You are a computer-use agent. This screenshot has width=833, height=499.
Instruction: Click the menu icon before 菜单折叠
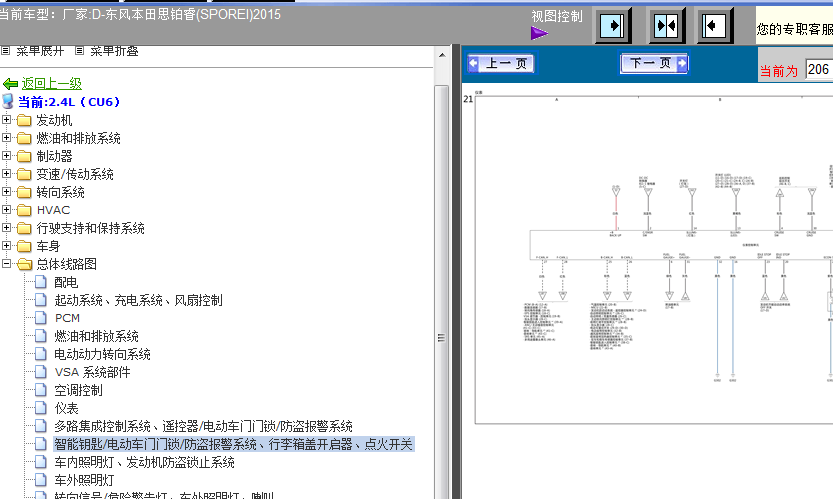click(79, 50)
